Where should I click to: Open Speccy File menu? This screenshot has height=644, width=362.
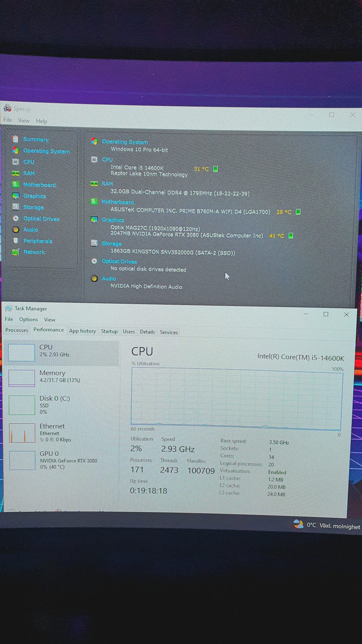pos(8,120)
